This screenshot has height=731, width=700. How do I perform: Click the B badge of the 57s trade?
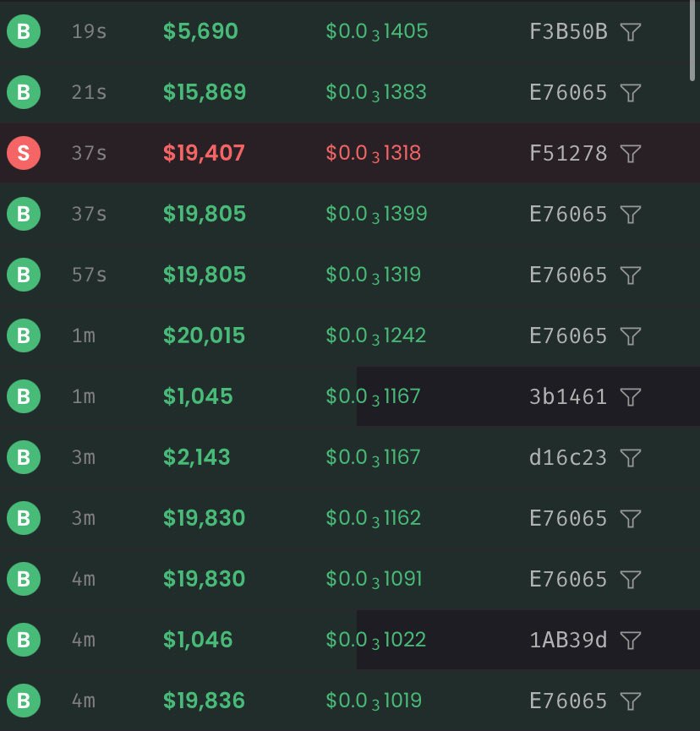(24, 275)
